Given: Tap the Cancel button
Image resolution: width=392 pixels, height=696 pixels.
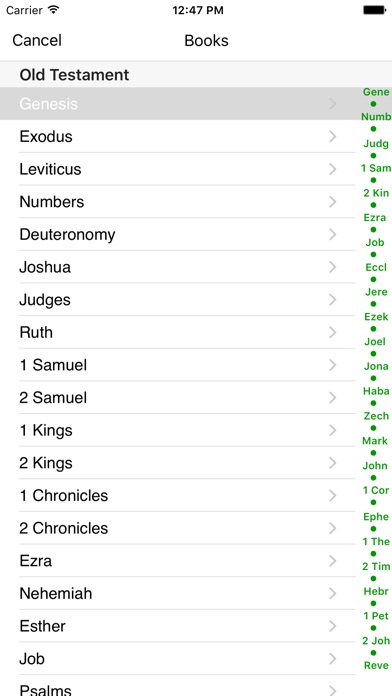Looking at the screenshot, I should (37, 40).
